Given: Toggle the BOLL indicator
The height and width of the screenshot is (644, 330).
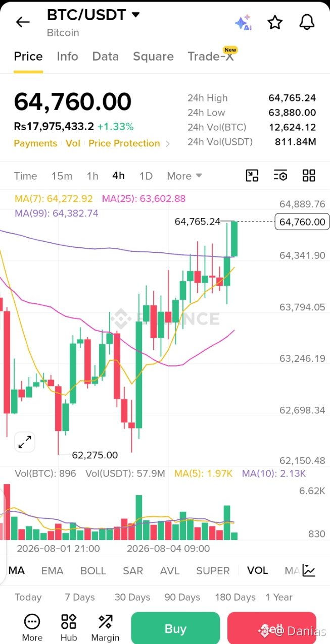Looking at the screenshot, I should coord(93,570).
